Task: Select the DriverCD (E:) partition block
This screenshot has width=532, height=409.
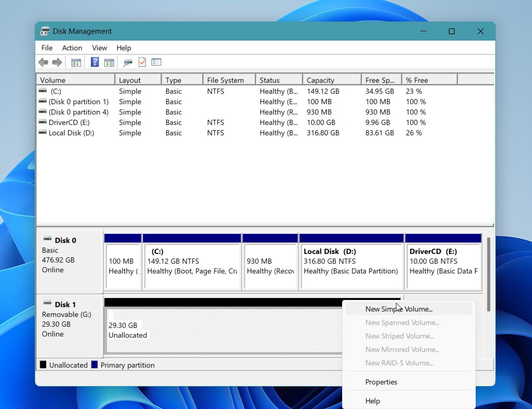Action: [443, 262]
